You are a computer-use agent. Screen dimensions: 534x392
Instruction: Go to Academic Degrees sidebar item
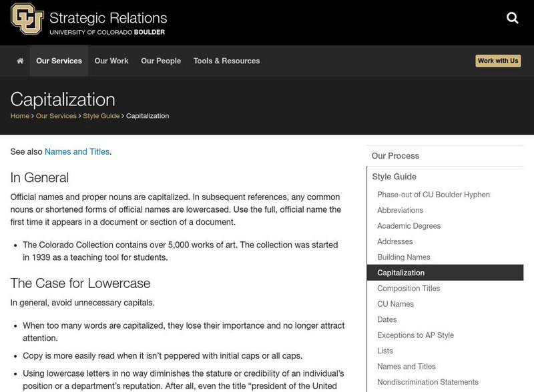409,226
